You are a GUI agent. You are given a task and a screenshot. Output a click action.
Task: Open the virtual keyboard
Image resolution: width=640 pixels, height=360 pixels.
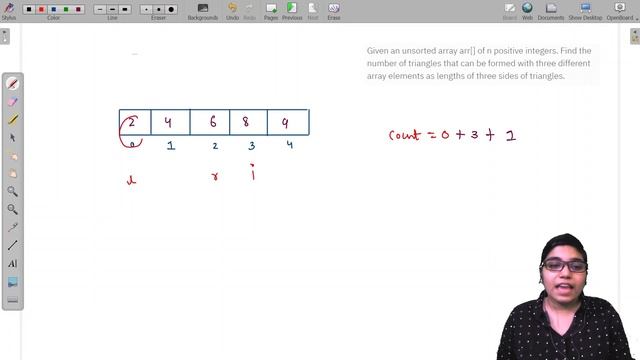(13, 300)
